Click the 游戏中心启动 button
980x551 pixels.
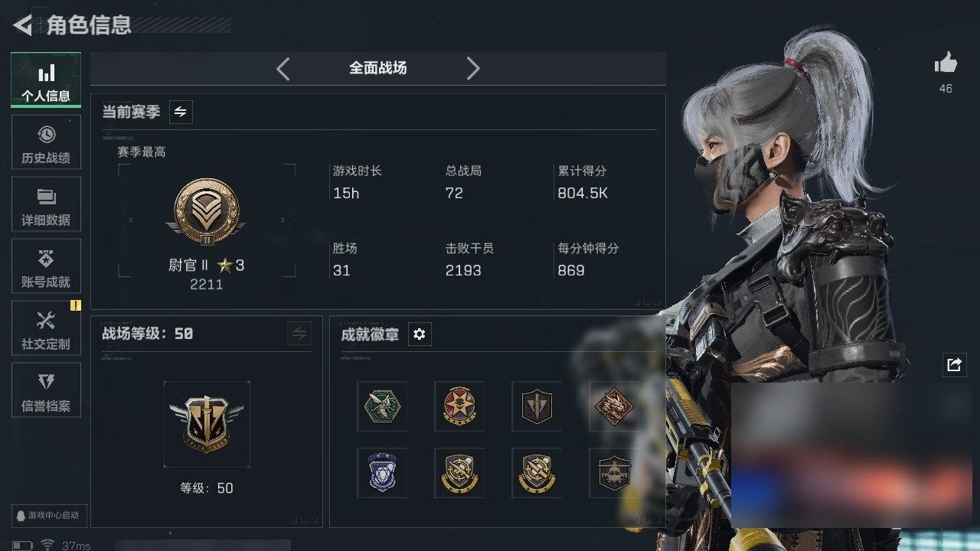point(47,516)
